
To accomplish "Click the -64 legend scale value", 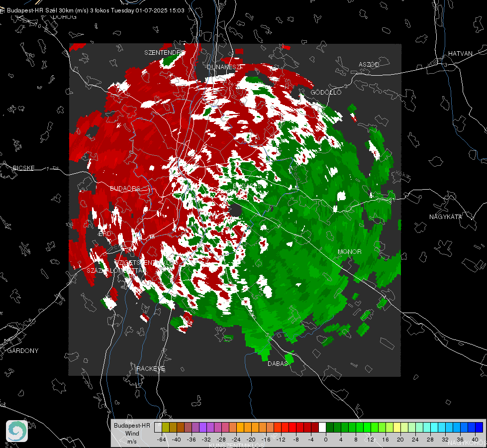I will tap(162, 440).
